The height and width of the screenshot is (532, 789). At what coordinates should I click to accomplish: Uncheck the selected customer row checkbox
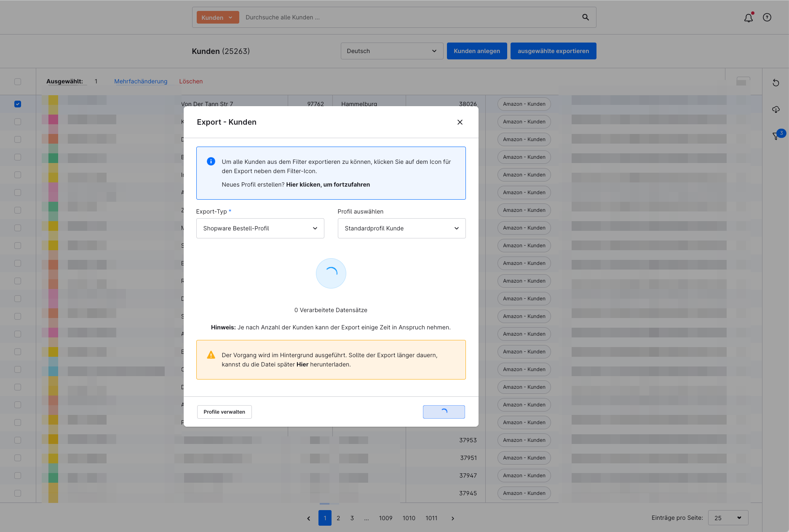coord(18,104)
